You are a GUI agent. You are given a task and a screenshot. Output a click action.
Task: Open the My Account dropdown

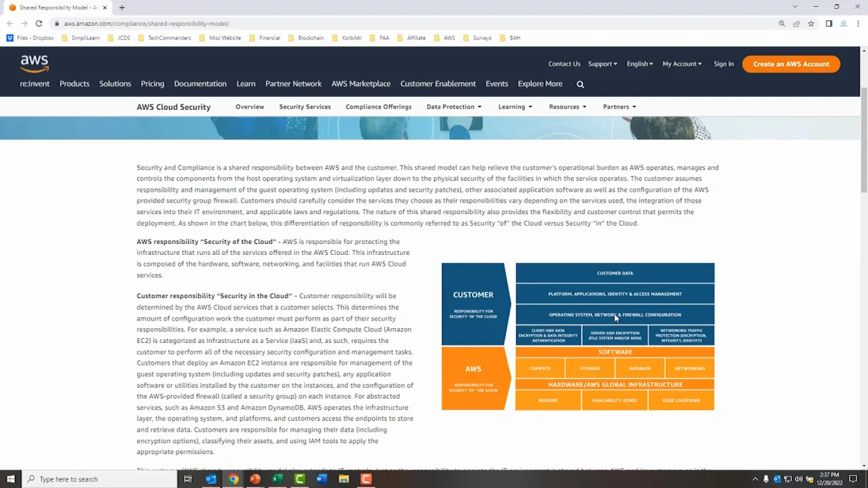pos(682,64)
